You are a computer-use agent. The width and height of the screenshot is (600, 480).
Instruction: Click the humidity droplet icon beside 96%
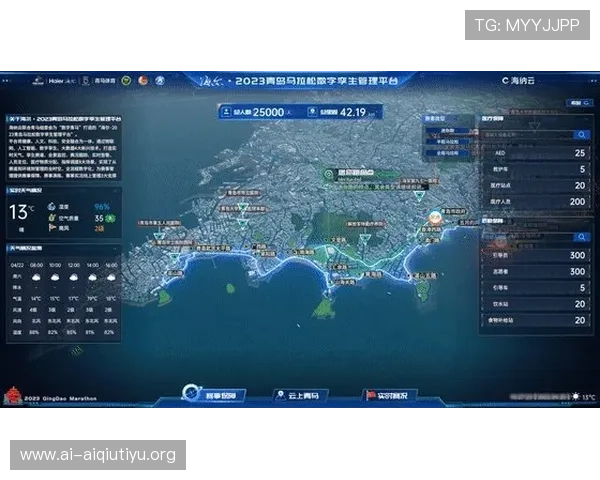(x=52, y=206)
